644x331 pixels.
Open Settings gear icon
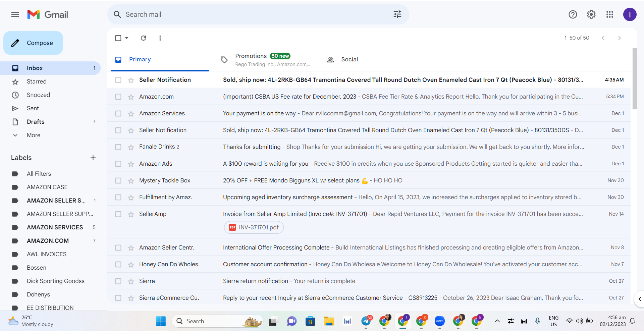pyautogui.click(x=591, y=14)
